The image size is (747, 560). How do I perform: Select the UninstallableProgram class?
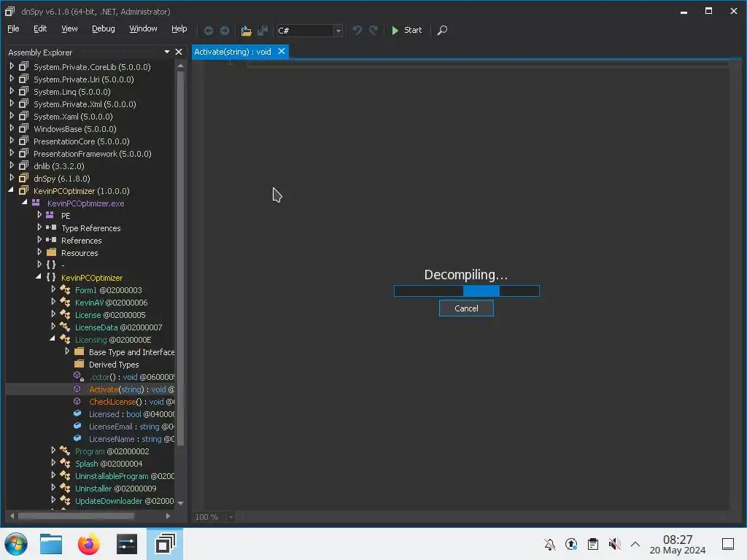click(x=125, y=475)
